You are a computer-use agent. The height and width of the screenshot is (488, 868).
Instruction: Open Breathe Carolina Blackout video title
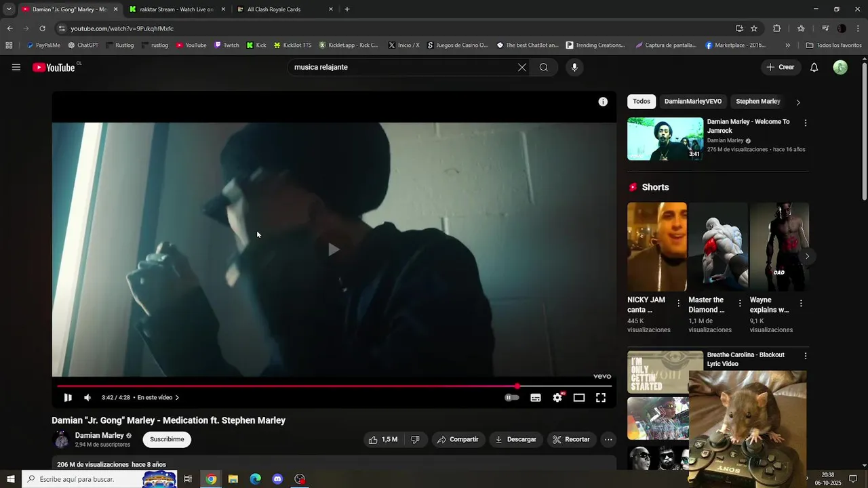[745, 359]
